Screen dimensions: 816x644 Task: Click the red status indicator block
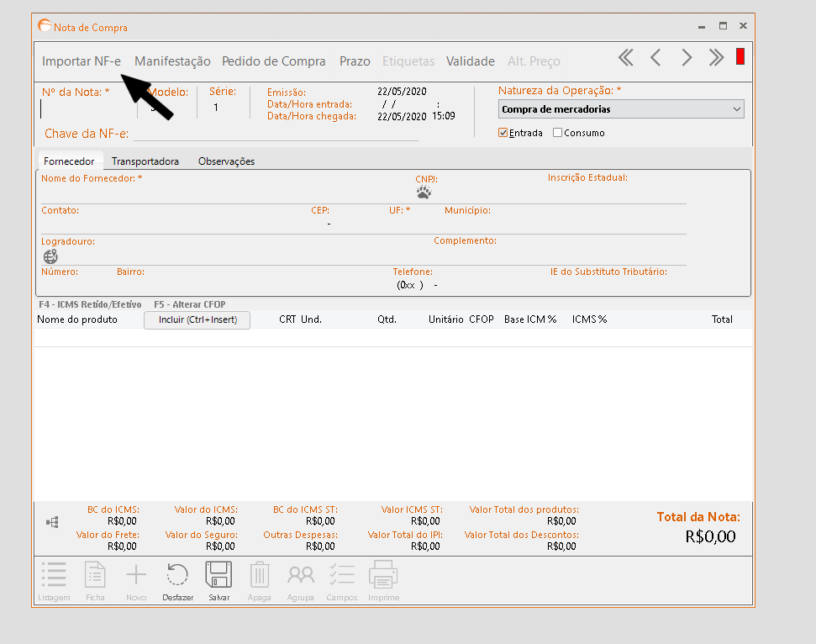pyautogui.click(x=740, y=57)
